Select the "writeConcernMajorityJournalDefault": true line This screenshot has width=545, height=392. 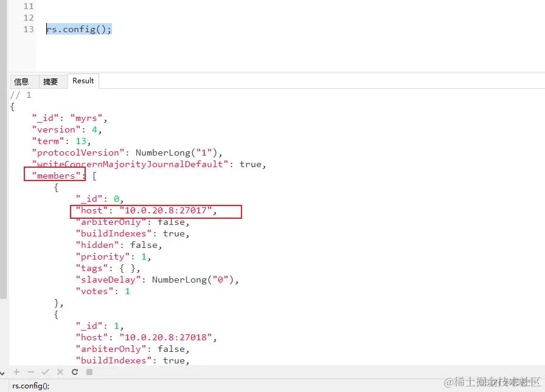click(x=149, y=164)
